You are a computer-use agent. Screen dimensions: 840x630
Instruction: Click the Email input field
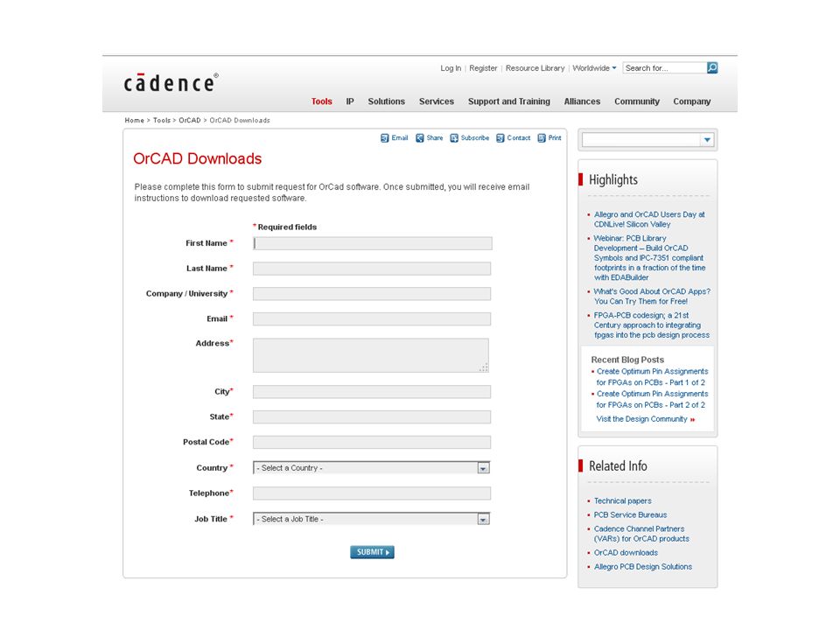pos(372,318)
